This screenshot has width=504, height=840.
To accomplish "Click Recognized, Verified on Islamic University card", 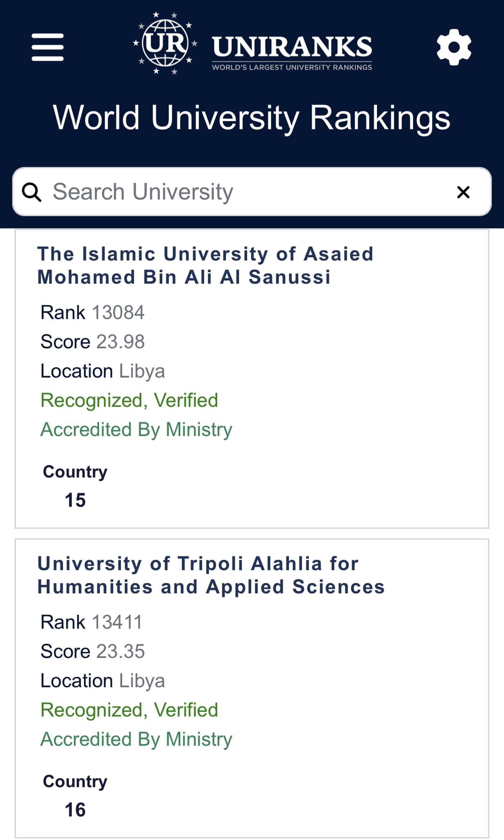I will tap(129, 400).
